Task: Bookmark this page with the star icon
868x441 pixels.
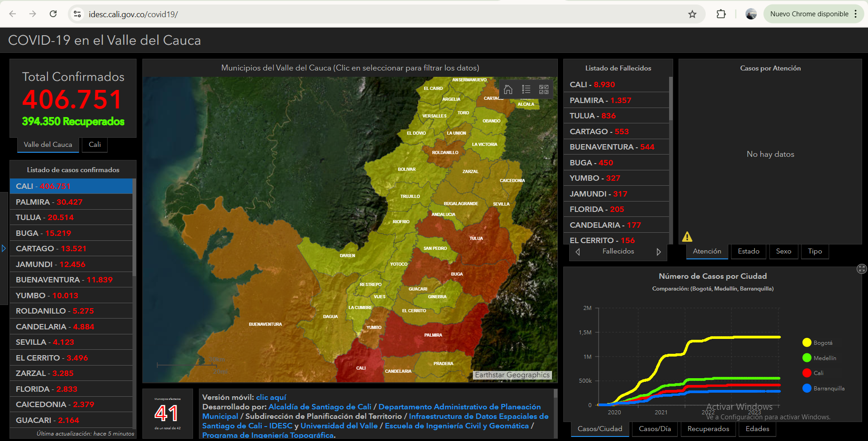Action: (x=692, y=14)
